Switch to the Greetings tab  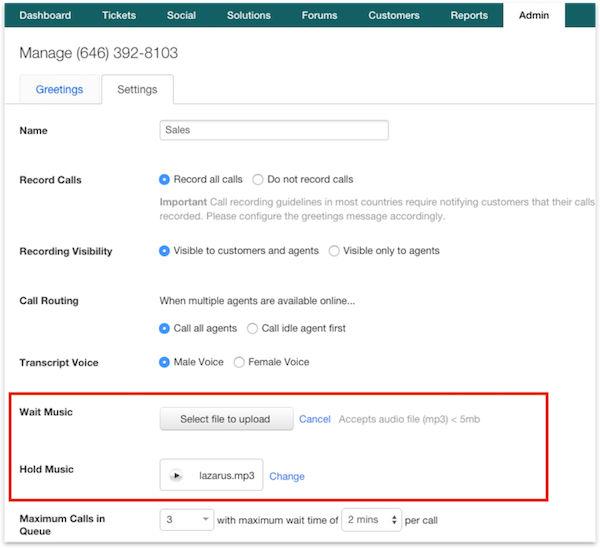point(59,89)
